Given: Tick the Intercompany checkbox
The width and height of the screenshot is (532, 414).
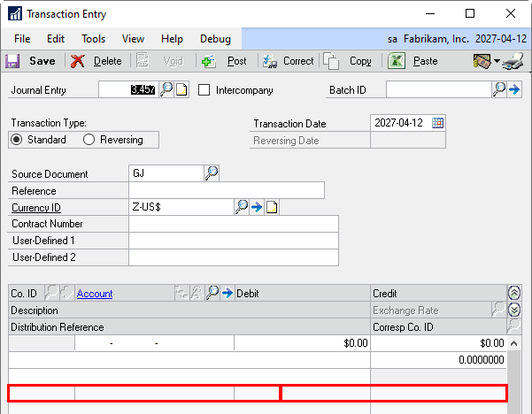Looking at the screenshot, I should 204,90.
